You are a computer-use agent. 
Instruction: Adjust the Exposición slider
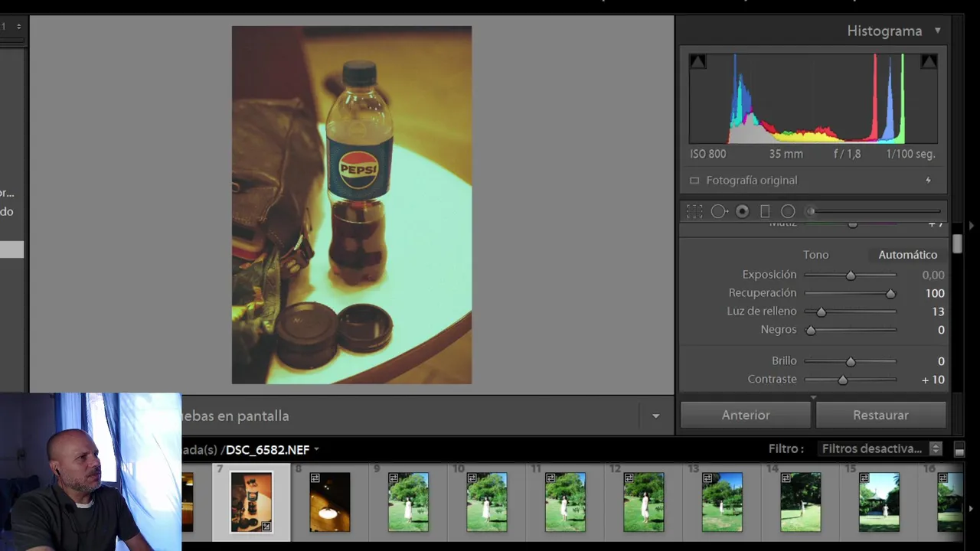point(850,275)
